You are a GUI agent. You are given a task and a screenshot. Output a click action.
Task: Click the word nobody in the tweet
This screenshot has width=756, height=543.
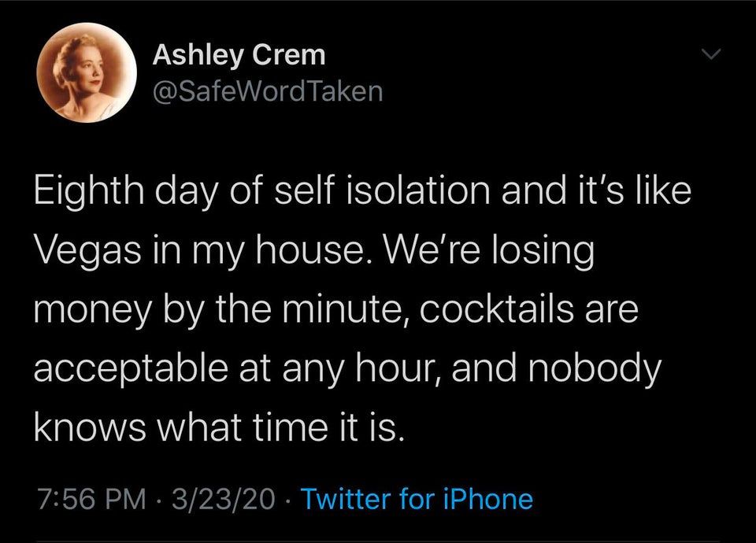tap(595, 370)
